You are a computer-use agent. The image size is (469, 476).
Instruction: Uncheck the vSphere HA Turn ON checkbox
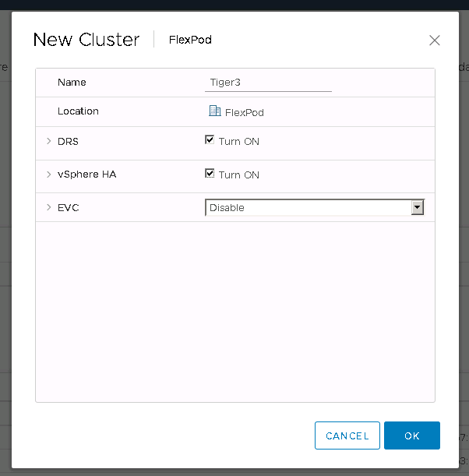(210, 174)
